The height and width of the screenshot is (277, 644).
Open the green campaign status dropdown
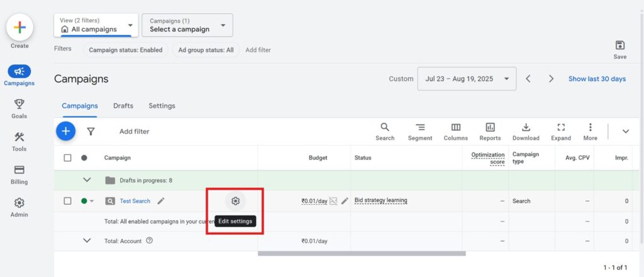[x=87, y=201]
